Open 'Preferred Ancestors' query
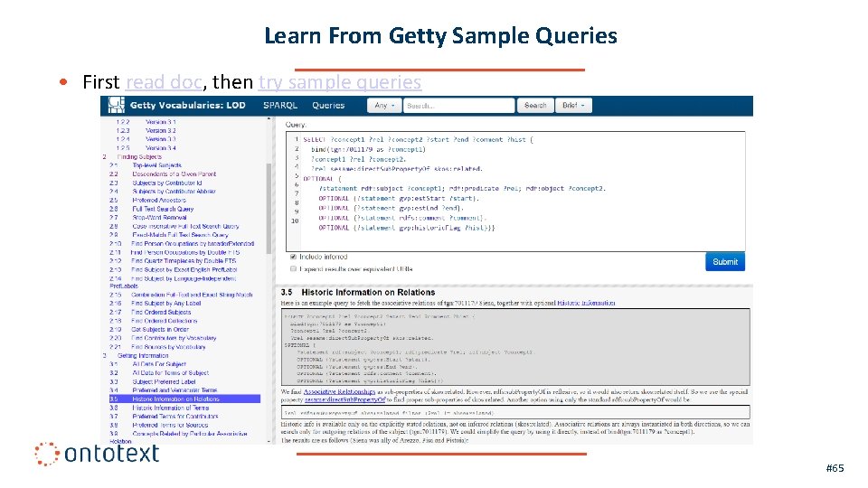868x488 pixels. click(159, 201)
